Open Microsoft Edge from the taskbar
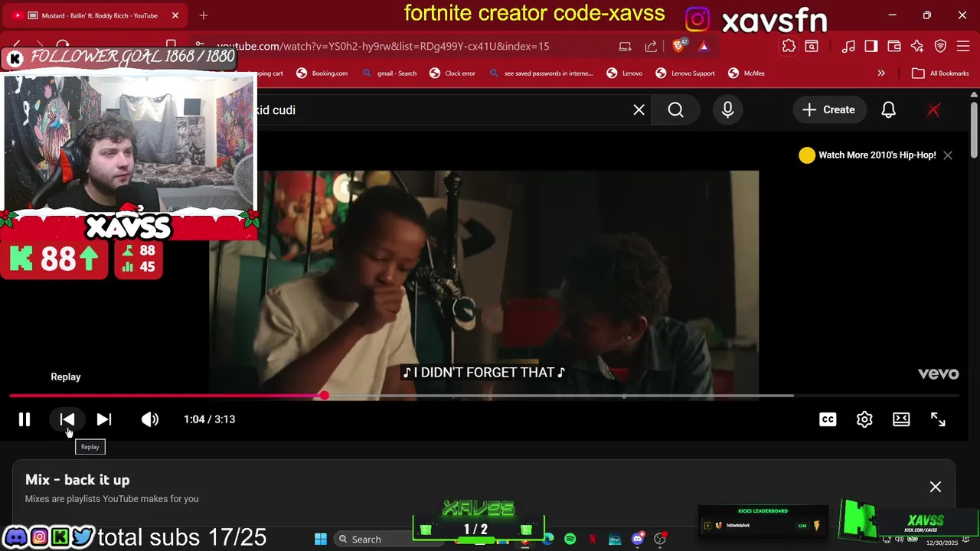Image resolution: width=980 pixels, height=551 pixels. click(548, 539)
